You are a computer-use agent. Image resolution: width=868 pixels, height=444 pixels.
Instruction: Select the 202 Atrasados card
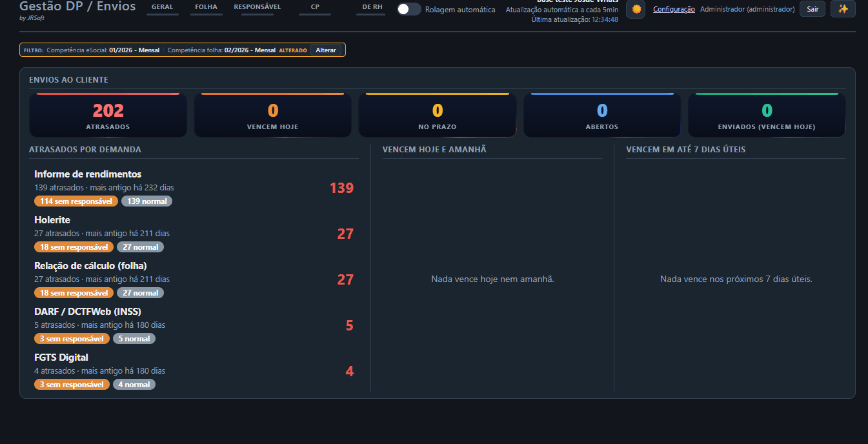108,115
